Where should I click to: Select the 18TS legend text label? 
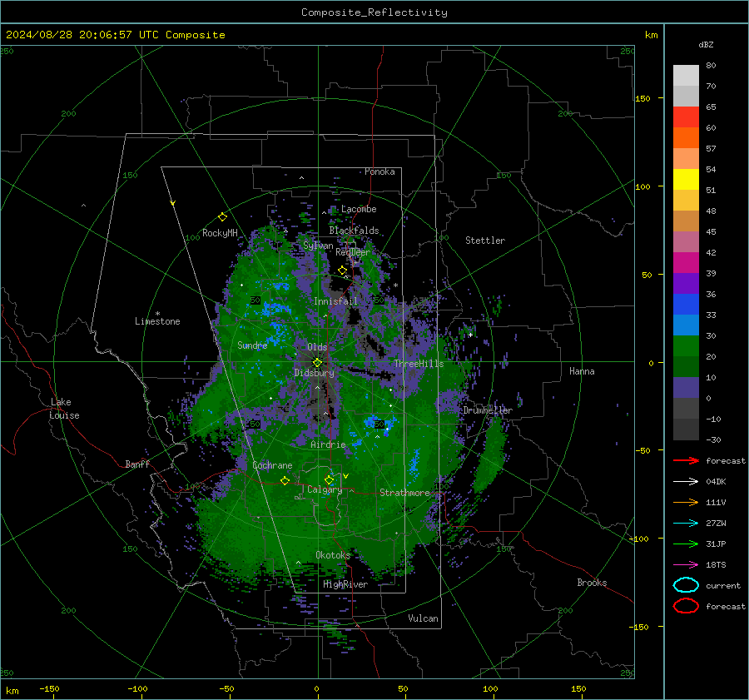[716, 565]
